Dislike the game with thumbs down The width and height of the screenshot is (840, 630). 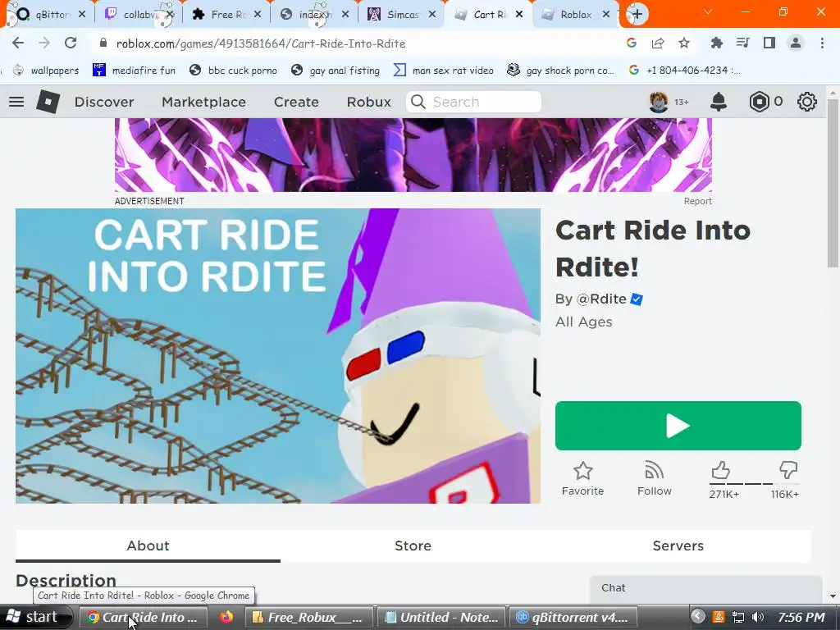click(x=788, y=470)
